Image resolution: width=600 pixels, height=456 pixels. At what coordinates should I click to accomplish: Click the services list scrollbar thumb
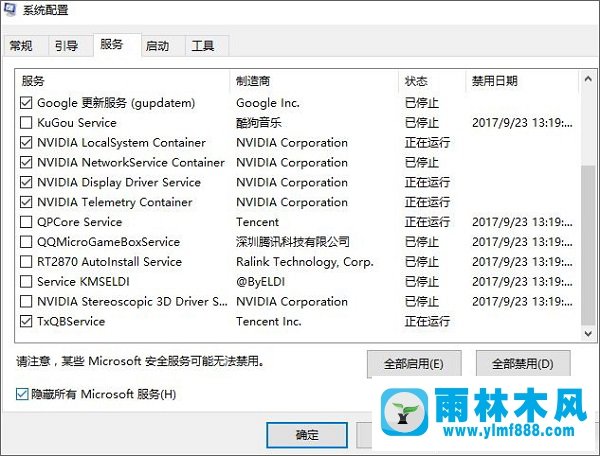coord(588,245)
